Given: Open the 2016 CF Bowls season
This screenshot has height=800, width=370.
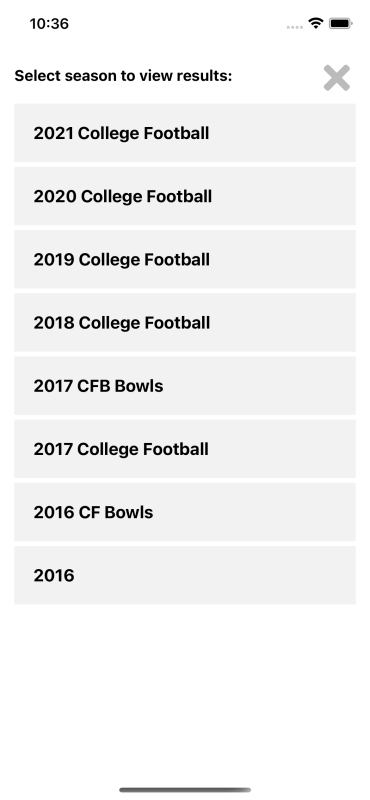Looking at the screenshot, I should tap(185, 512).
